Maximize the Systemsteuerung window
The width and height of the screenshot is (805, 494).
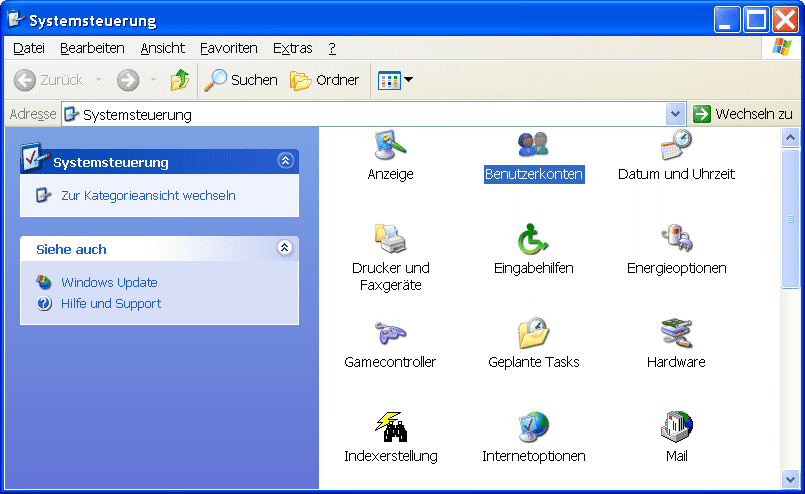[x=756, y=20]
